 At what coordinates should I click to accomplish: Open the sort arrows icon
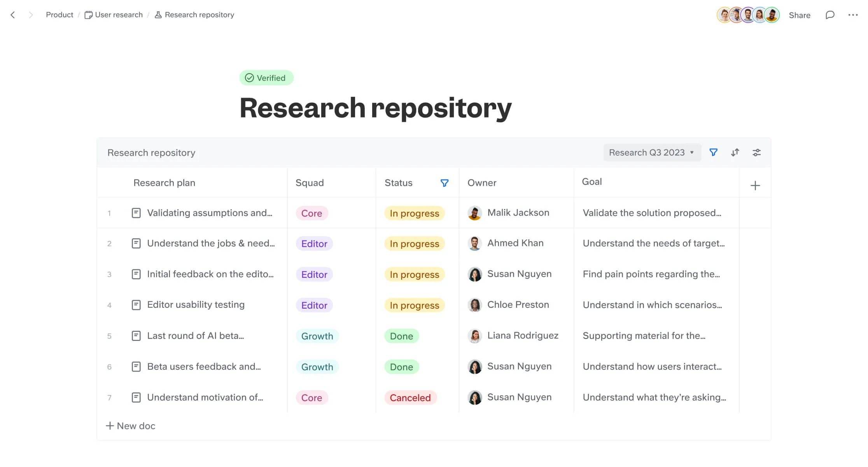(x=735, y=153)
